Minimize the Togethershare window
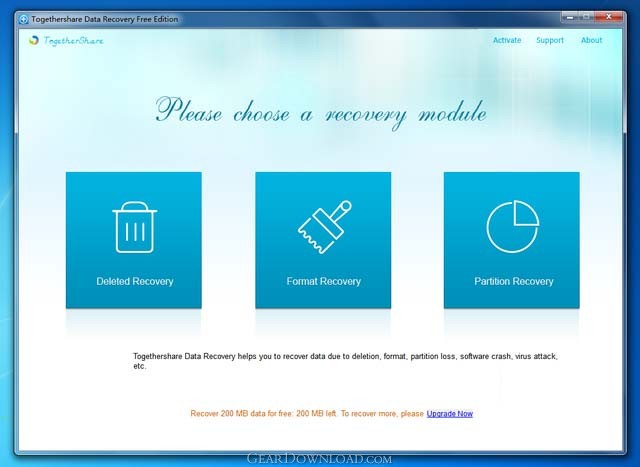This screenshot has height=467, width=640. (570, 17)
